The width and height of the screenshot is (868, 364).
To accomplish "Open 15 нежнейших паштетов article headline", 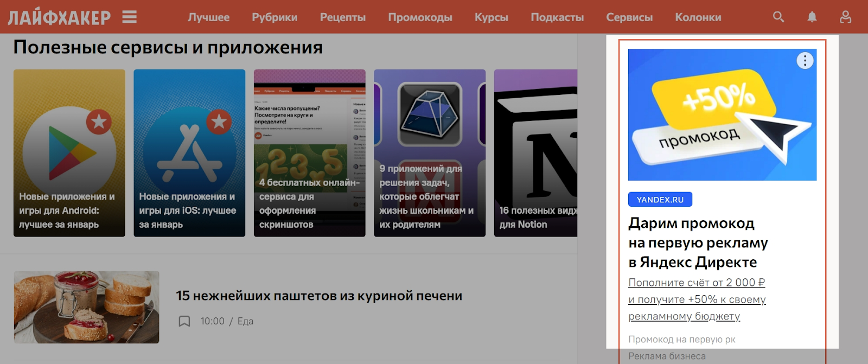I will pos(319,296).
